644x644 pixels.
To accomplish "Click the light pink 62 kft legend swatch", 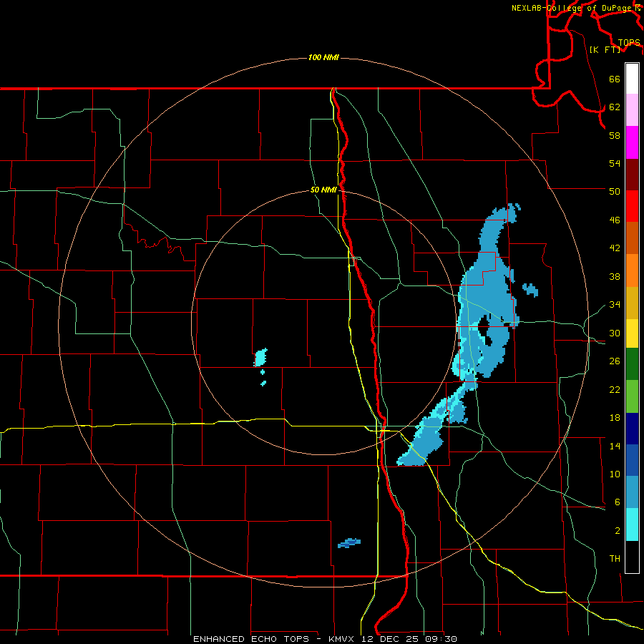I will (632, 110).
